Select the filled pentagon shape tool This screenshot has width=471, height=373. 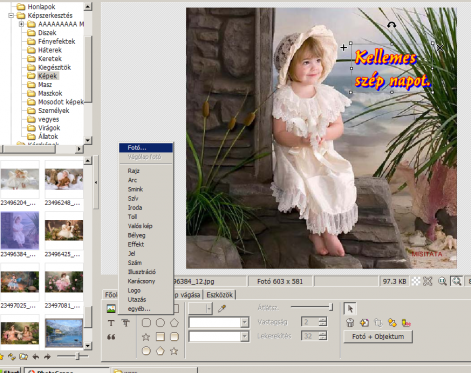pyautogui.click(x=160, y=351)
